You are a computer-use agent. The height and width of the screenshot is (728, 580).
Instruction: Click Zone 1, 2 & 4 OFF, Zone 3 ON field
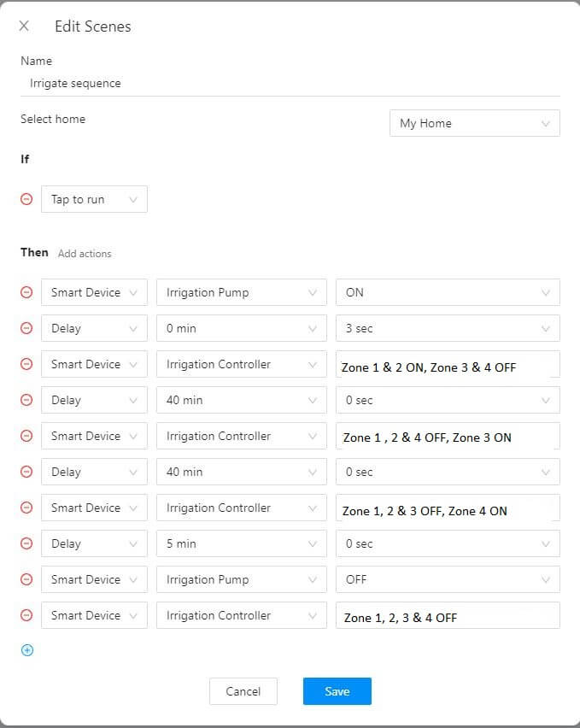click(x=448, y=436)
